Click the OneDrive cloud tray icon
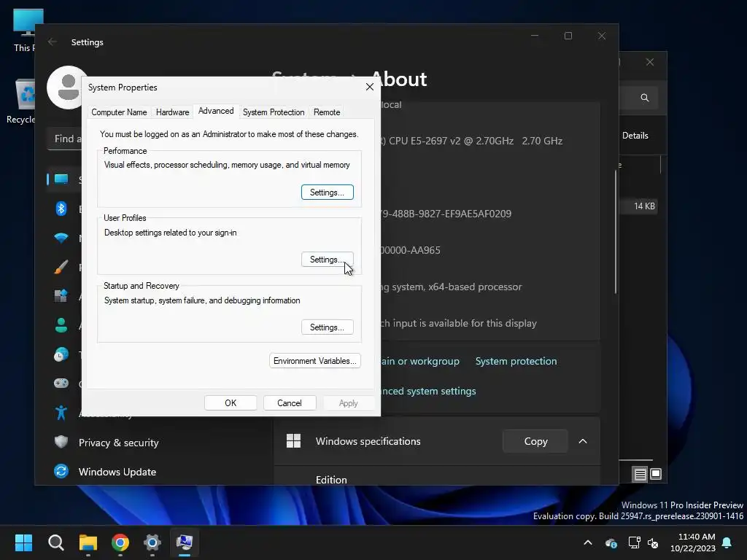The image size is (747, 560). click(611, 542)
